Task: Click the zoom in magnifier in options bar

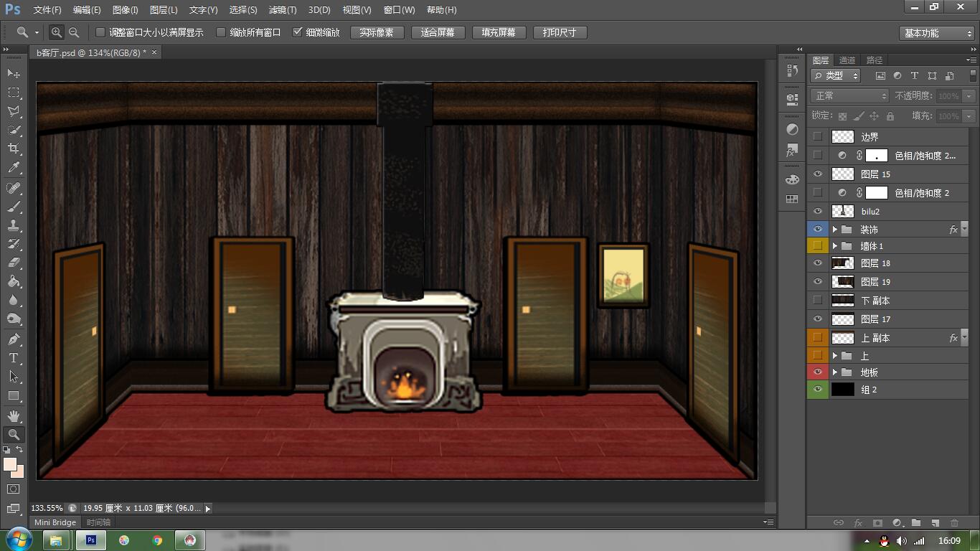Action: point(56,32)
